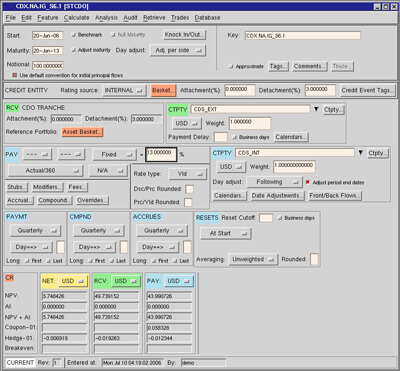Viewport: 400px width, 371px height.
Task: Open the Analysis menu
Action: 106,18
